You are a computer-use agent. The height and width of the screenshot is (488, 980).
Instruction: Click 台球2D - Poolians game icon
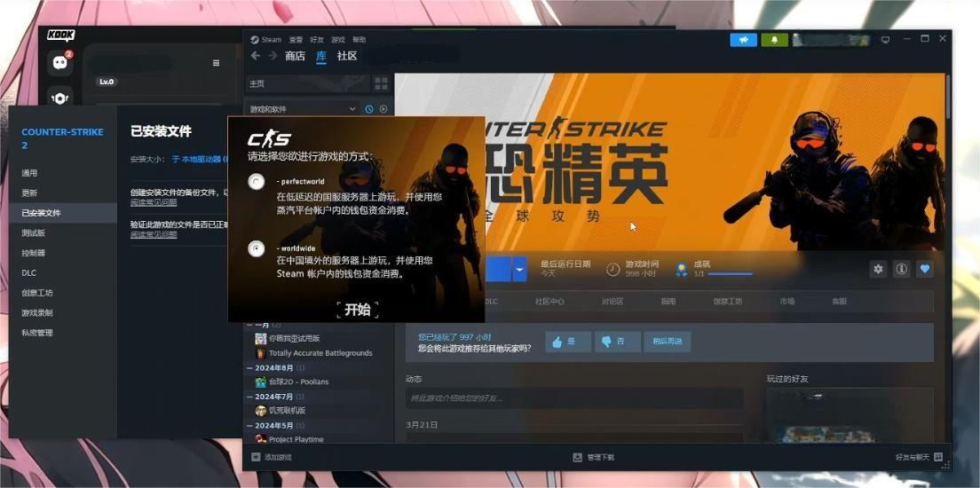click(x=261, y=382)
